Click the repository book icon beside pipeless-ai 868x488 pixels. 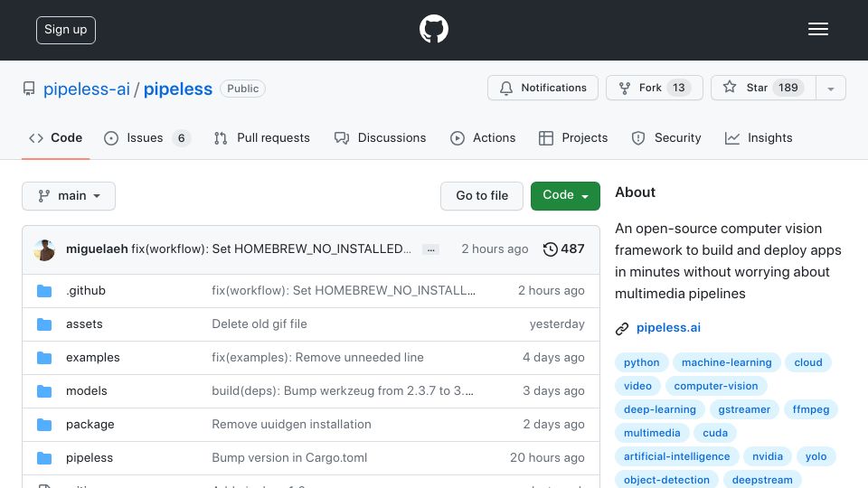tap(29, 89)
